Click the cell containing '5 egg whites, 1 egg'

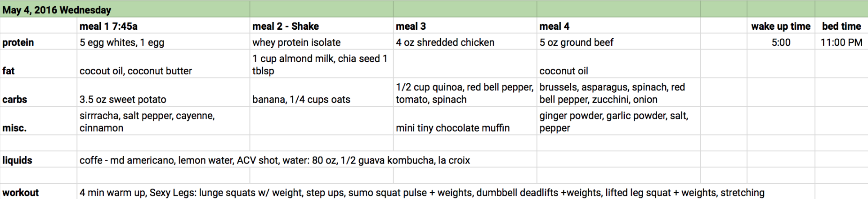[x=164, y=42]
